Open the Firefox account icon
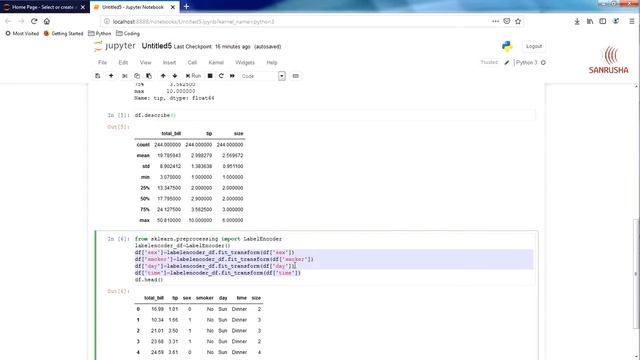Image resolution: width=640 pixels, height=360 pixels. coord(616,21)
